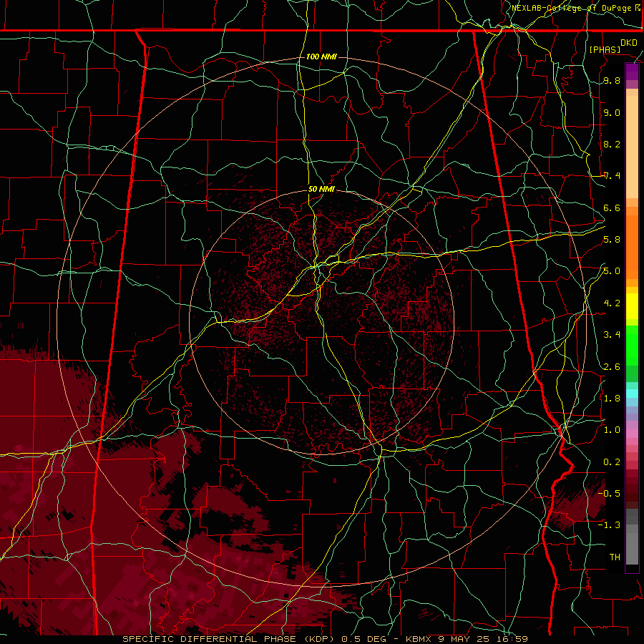Image resolution: width=644 pixels, height=644 pixels.
Task: Select the DKD label near color bar
Action: pyautogui.click(x=629, y=43)
